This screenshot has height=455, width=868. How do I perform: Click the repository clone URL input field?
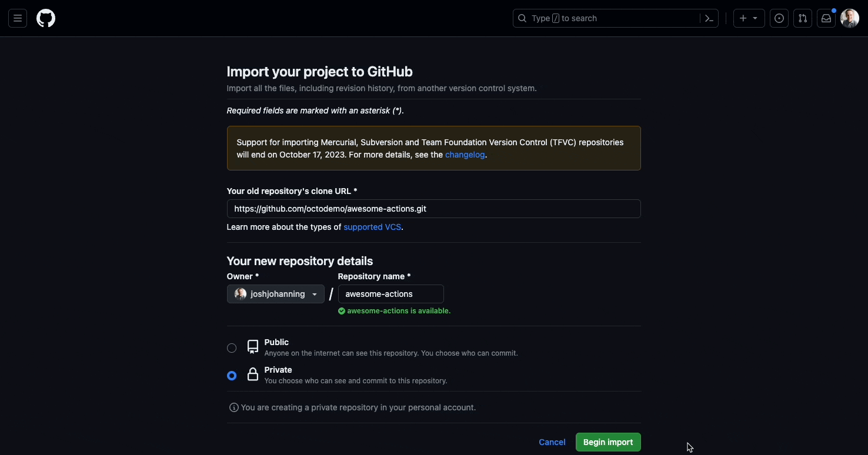[x=433, y=209]
